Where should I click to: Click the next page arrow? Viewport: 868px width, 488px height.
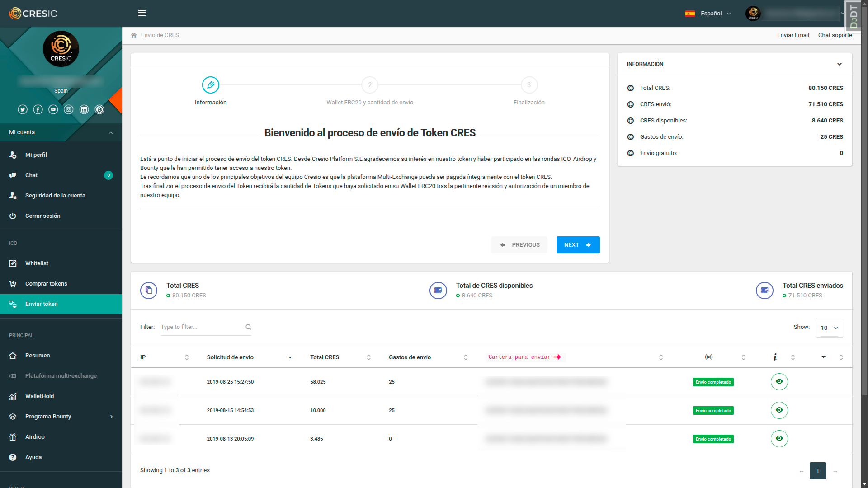point(835,471)
